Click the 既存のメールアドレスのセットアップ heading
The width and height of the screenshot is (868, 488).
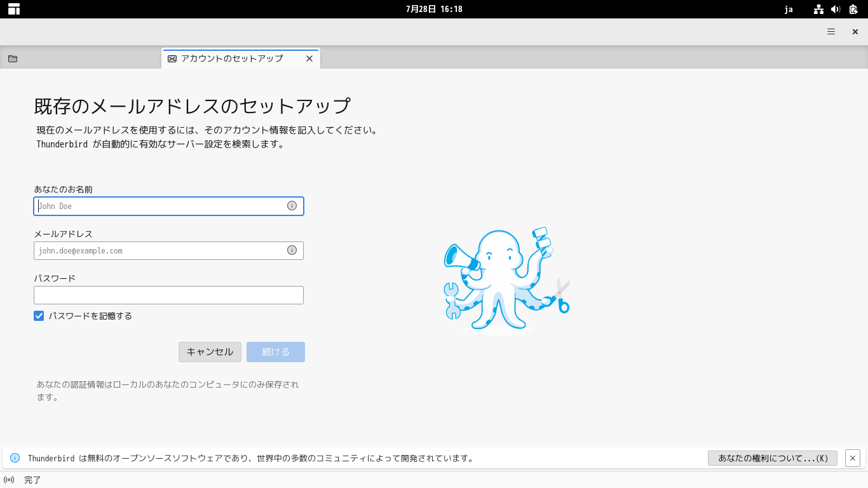click(x=193, y=106)
